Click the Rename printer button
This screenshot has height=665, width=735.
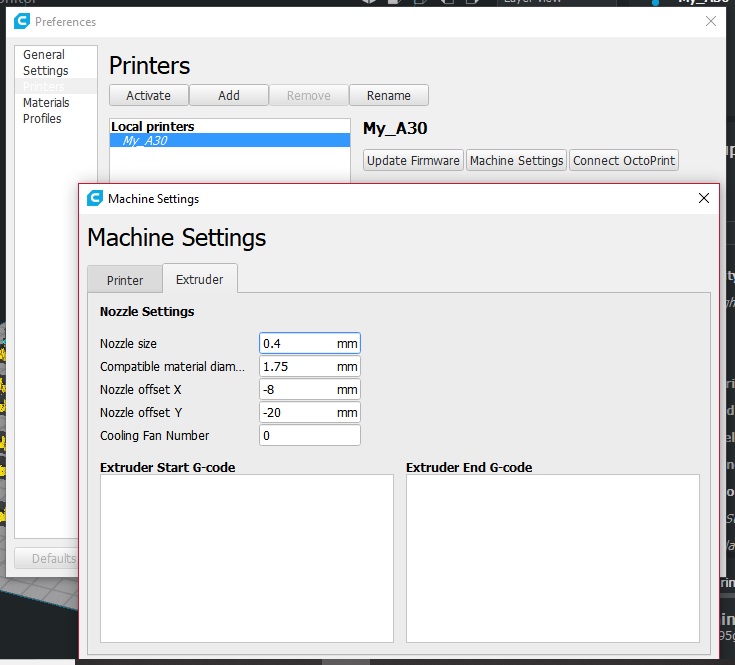click(x=389, y=95)
